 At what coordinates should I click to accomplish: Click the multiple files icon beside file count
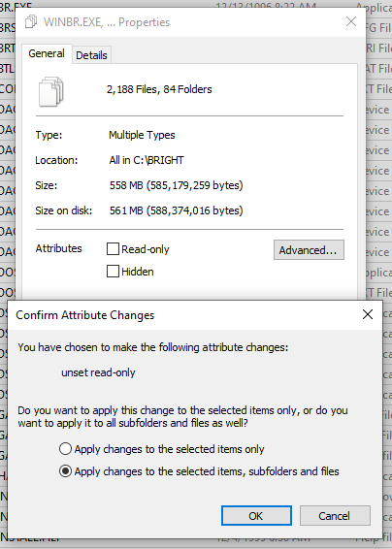51,92
